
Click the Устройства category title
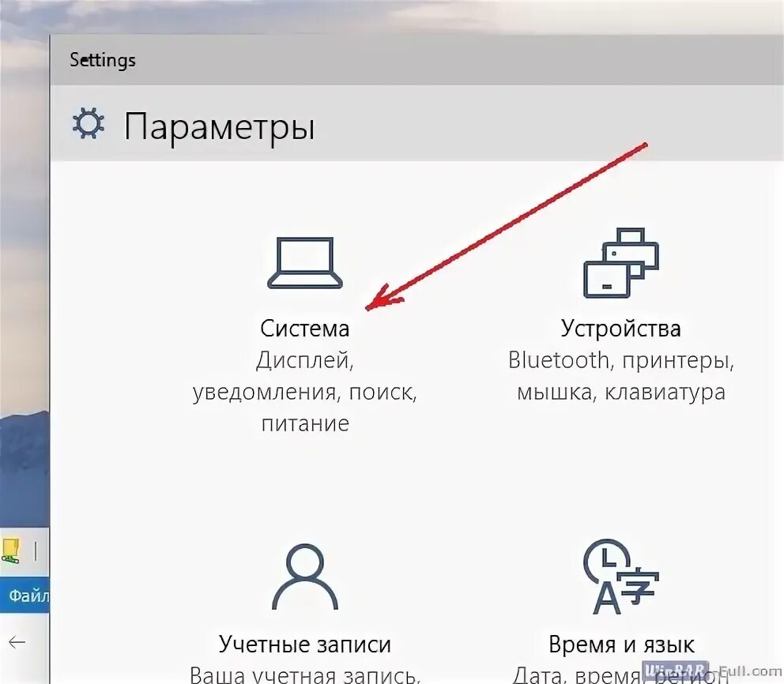click(x=621, y=329)
